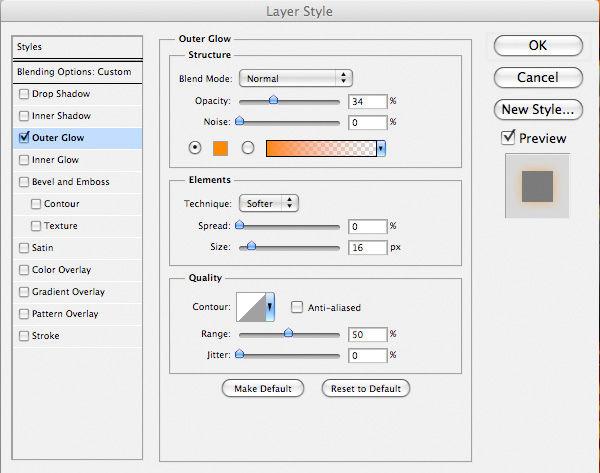This screenshot has height=473, width=600.
Task: Enable the Inner Glow checkbox
Action: pos(24,160)
